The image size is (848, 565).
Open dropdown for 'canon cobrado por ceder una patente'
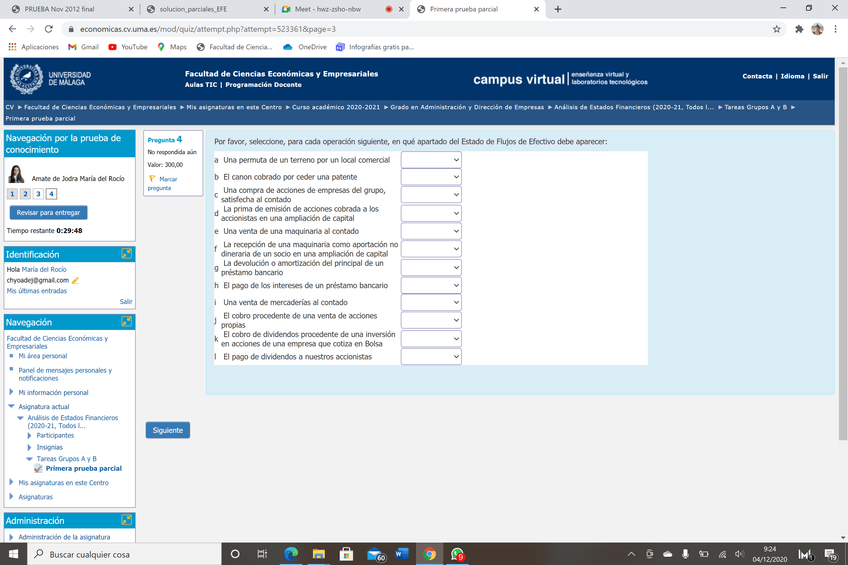coord(431,177)
